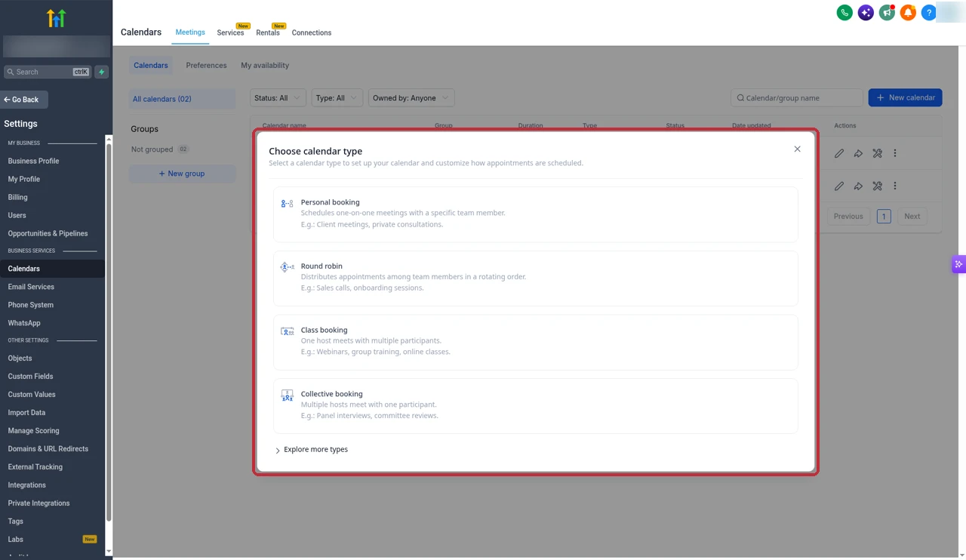Click the share arrow icon in lower calendar row
The height and width of the screenshot is (560, 966).
[858, 186]
